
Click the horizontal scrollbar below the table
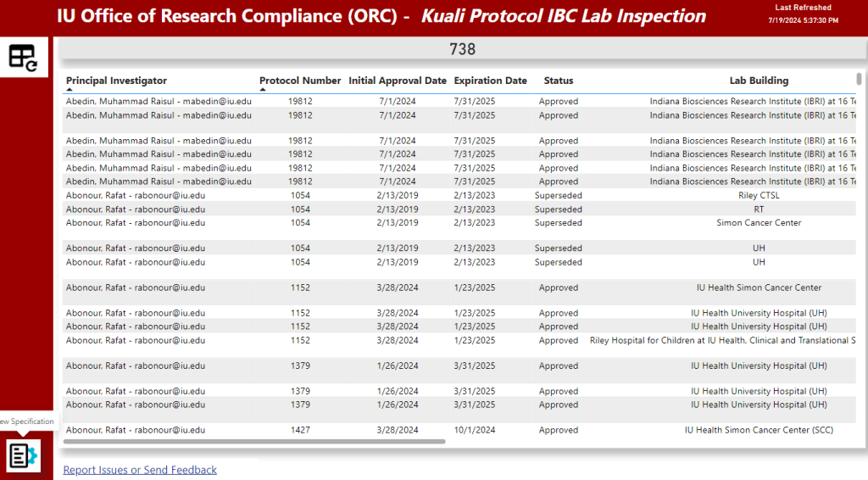coord(254,441)
